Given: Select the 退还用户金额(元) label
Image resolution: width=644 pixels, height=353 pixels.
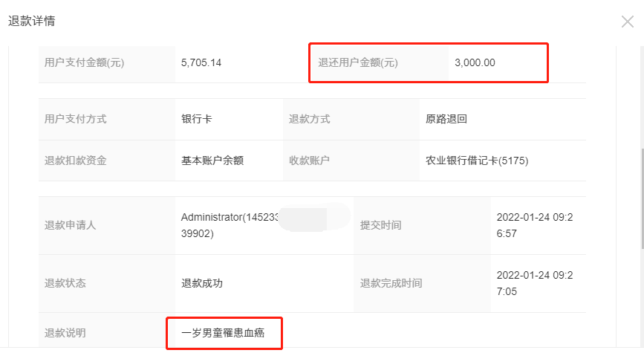Looking at the screenshot, I should (x=358, y=63).
